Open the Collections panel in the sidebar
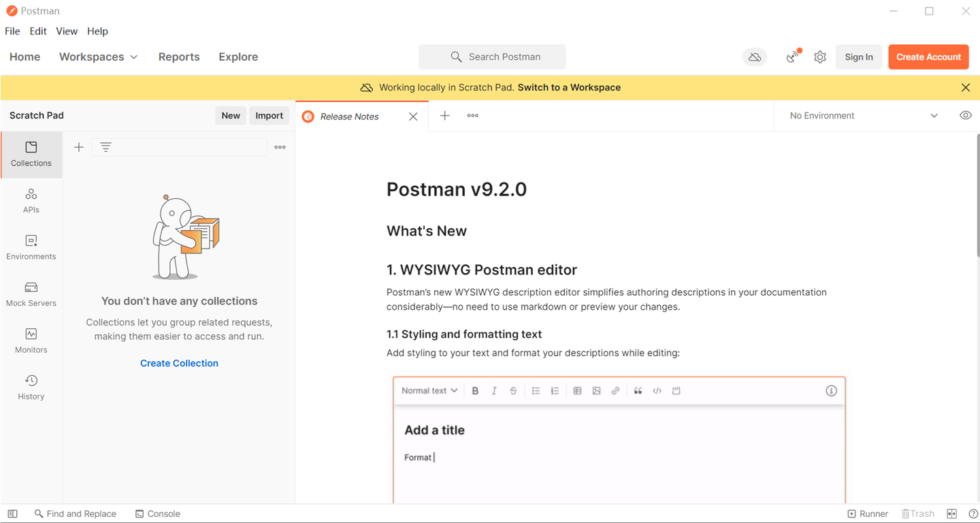The image size is (980, 523). (31, 155)
